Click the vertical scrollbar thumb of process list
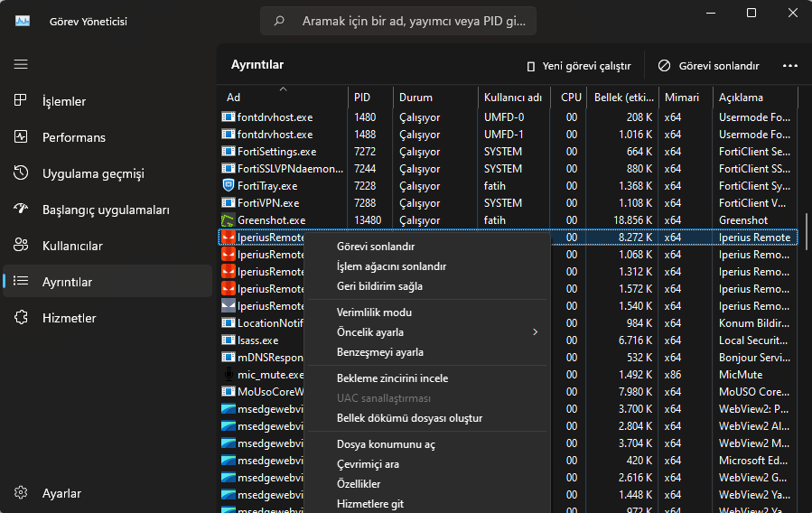The height and width of the screenshot is (513, 812). click(x=807, y=233)
